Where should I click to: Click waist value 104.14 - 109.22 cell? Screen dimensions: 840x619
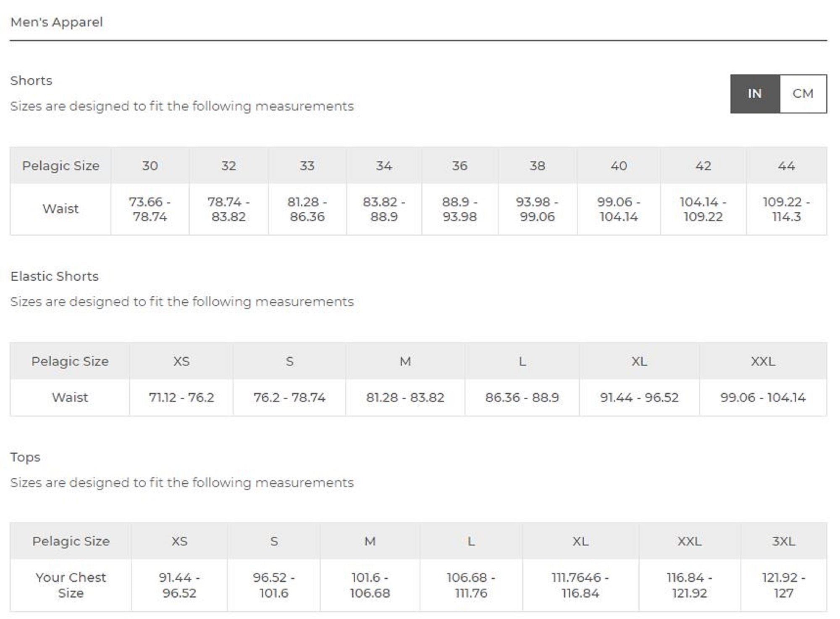(703, 209)
